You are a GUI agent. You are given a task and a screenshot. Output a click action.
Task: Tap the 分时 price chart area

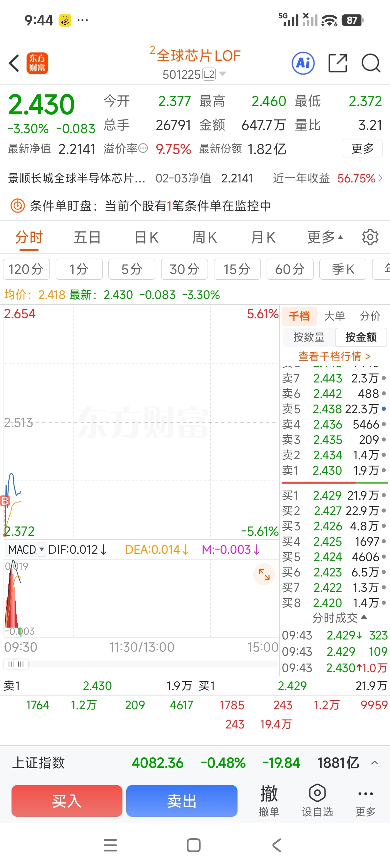[141, 422]
